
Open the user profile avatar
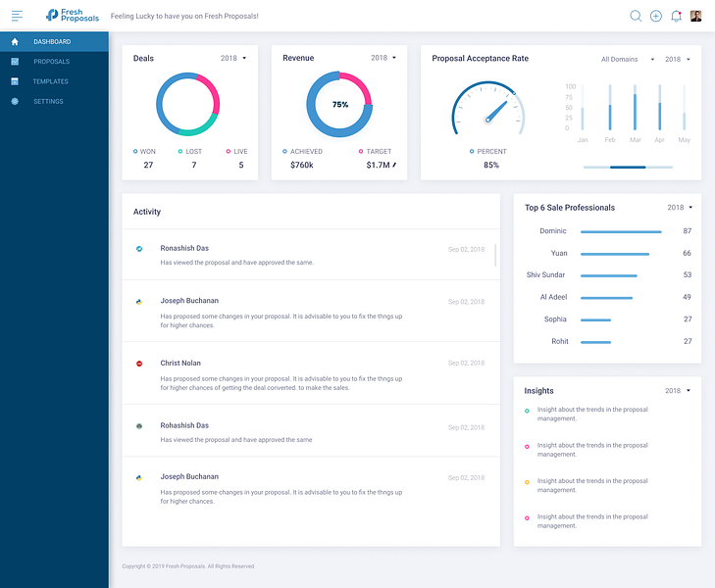(x=695, y=16)
